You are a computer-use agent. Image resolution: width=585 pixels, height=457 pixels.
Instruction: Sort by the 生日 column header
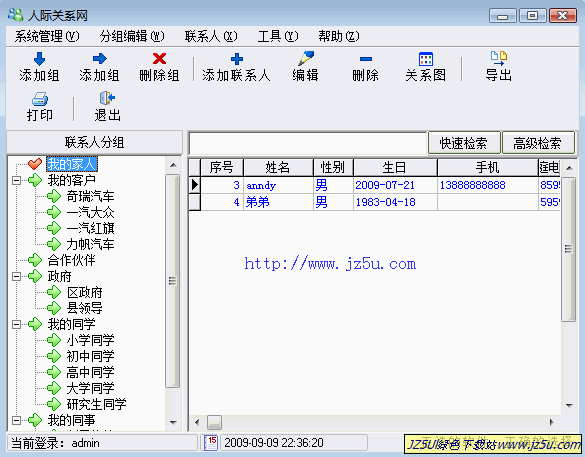pos(395,168)
